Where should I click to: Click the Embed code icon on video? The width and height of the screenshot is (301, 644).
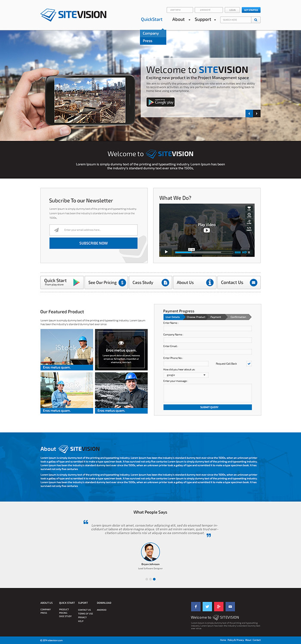249,229
